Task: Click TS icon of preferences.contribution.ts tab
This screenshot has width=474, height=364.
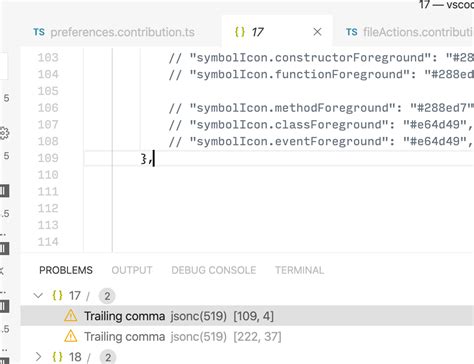Action: 39,32
